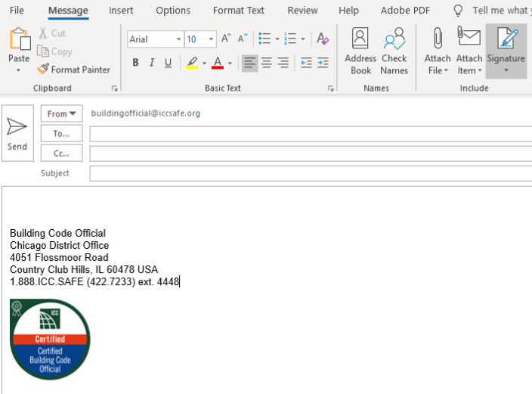
Task: Click the Tell me lightbulb icon
Action: coord(458,11)
